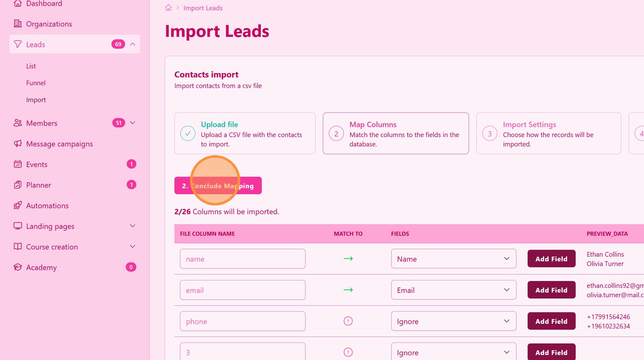Go to the Import Settings step

pos(549,133)
